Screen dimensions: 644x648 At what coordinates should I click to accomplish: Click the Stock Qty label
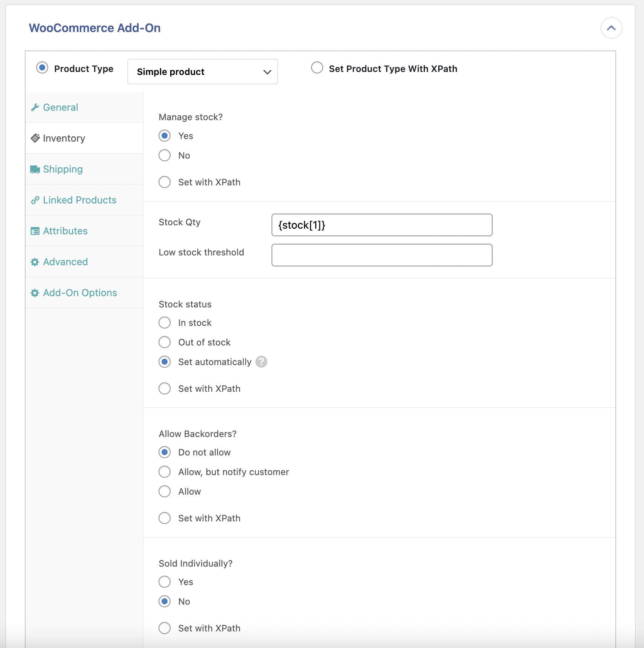pyautogui.click(x=180, y=222)
